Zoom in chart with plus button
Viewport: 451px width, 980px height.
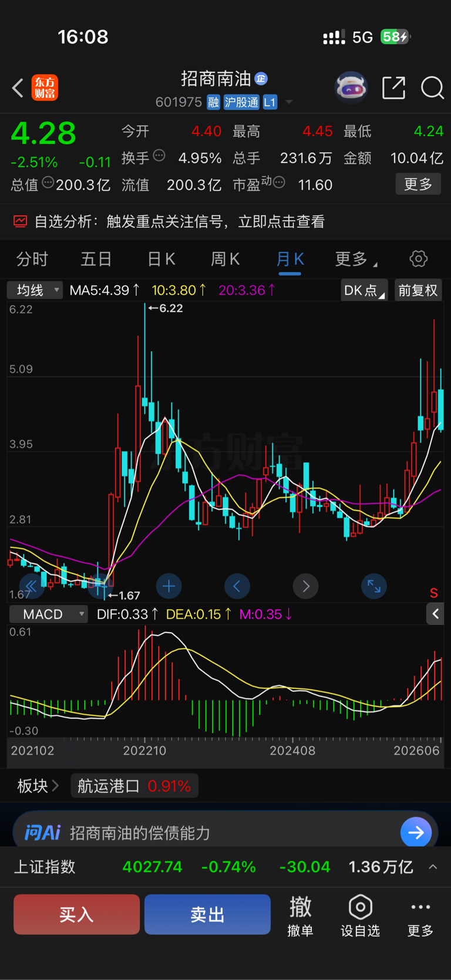click(x=169, y=586)
